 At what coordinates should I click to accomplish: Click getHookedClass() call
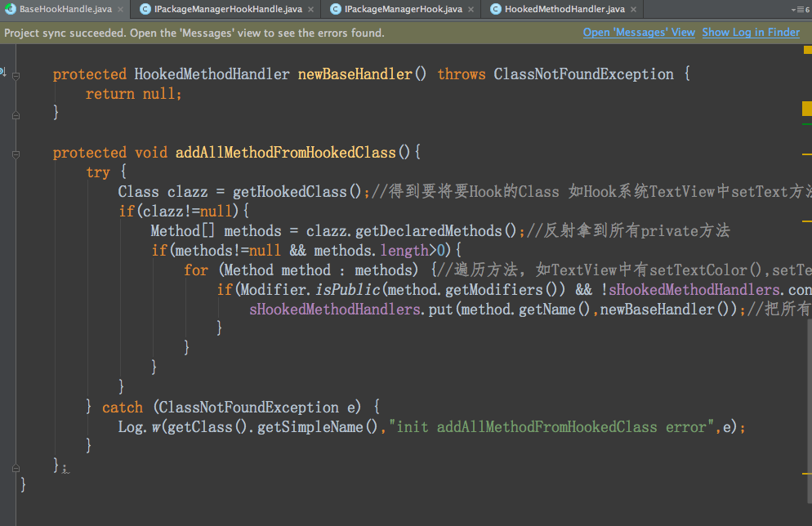pyautogui.click(x=297, y=192)
